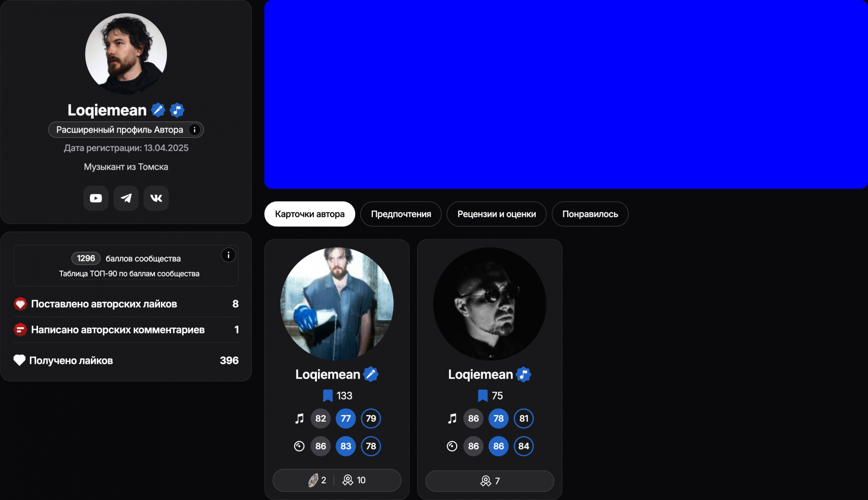Open the Telegram social link
The width and height of the screenshot is (868, 500).
(x=126, y=198)
